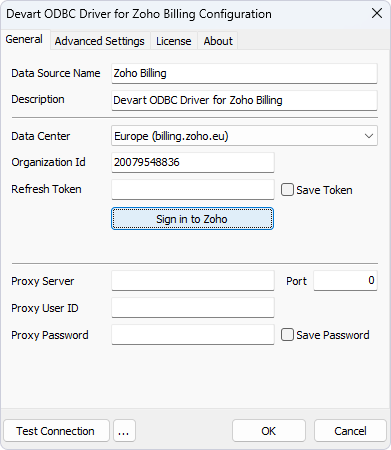Click the Proxy Server label
391x450 pixels.
click(43, 281)
